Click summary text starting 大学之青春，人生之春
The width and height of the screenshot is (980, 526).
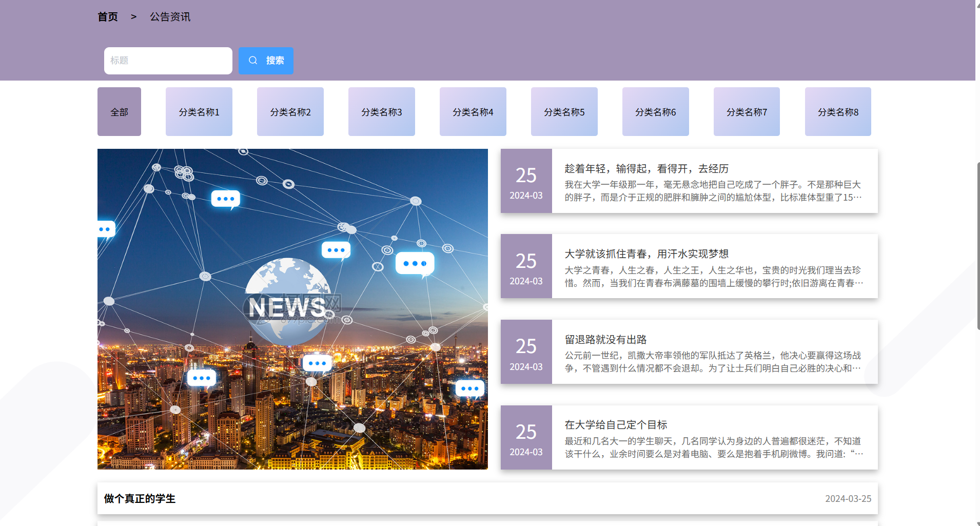pos(713,277)
